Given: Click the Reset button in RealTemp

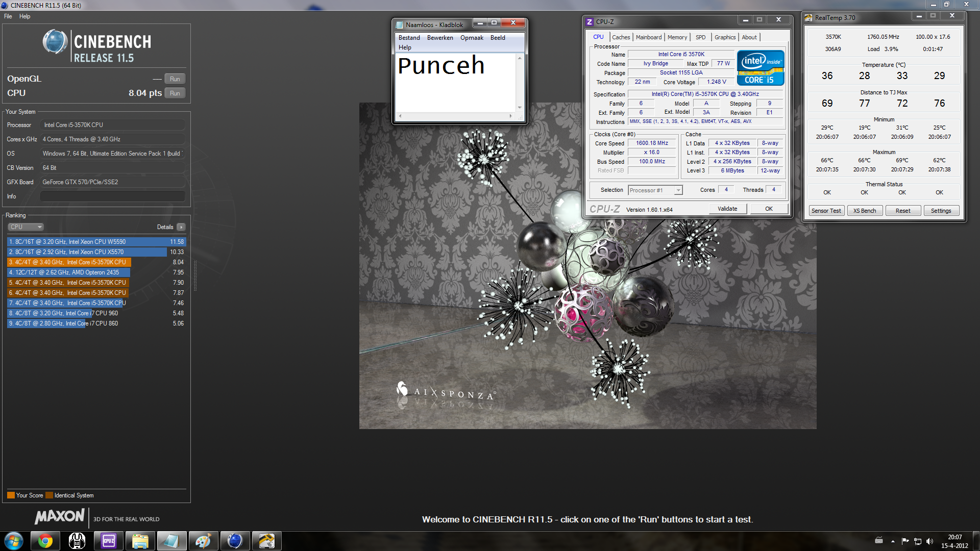Looking at the screenshot, I should pyautogui.click(x=903, y=211).
